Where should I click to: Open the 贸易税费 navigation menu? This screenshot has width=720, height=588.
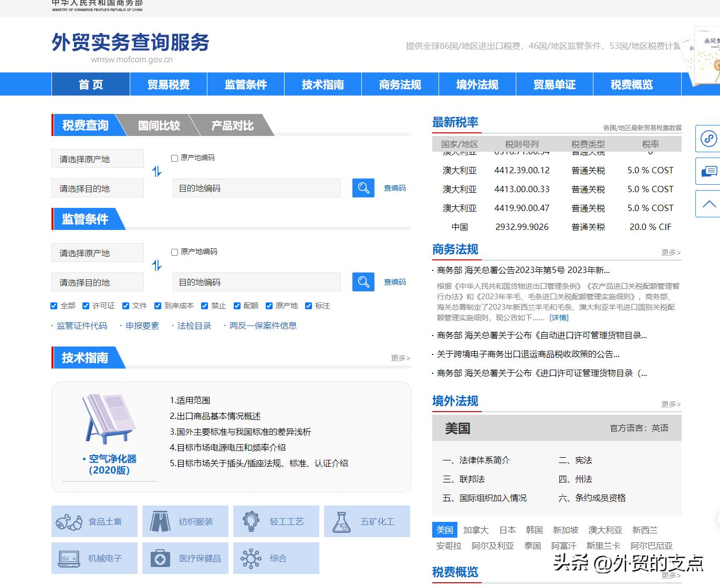point(168,84)
